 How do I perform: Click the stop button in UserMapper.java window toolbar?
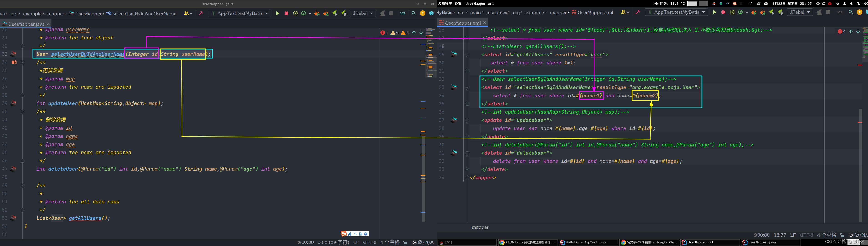tap(391, 13)
